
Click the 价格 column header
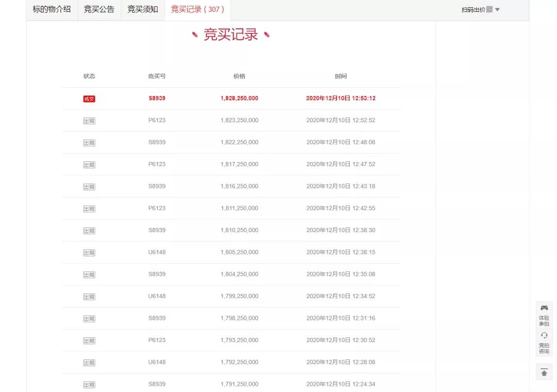[x=239, y=76]
